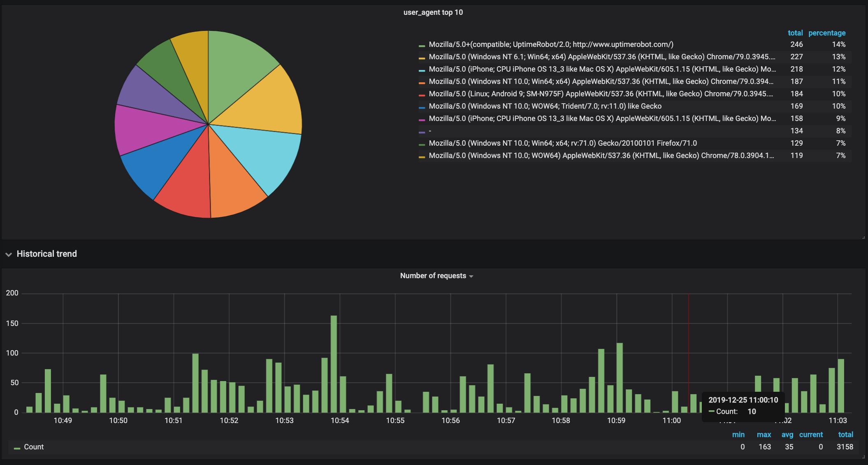Collapse the Historical trend row chevron
Screen dimensions: 868x465
[9, 254]
